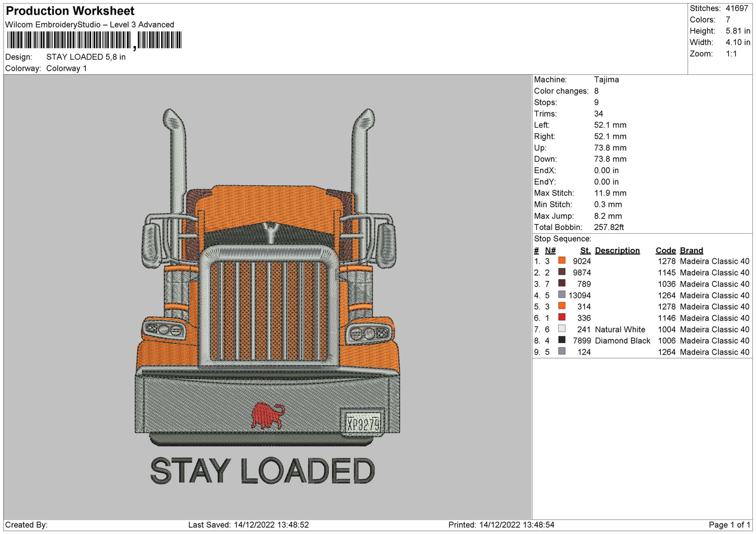Click the Colors value 7
This screenshot has height=534, width=756.
click(x=728, y=20)
